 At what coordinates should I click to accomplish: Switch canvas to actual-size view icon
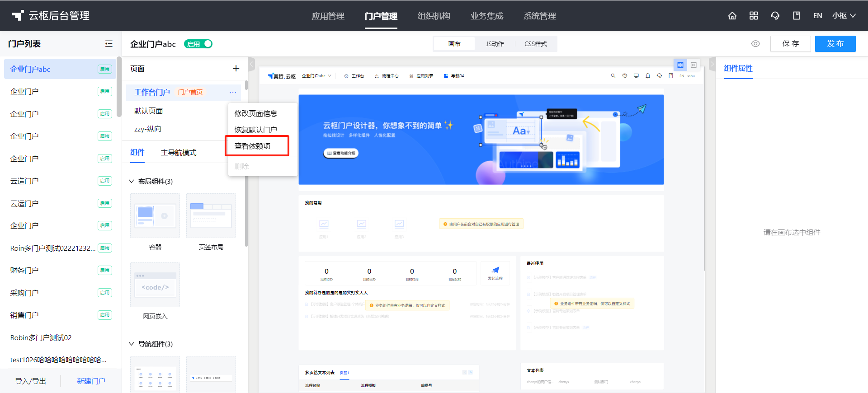(693, 65)
